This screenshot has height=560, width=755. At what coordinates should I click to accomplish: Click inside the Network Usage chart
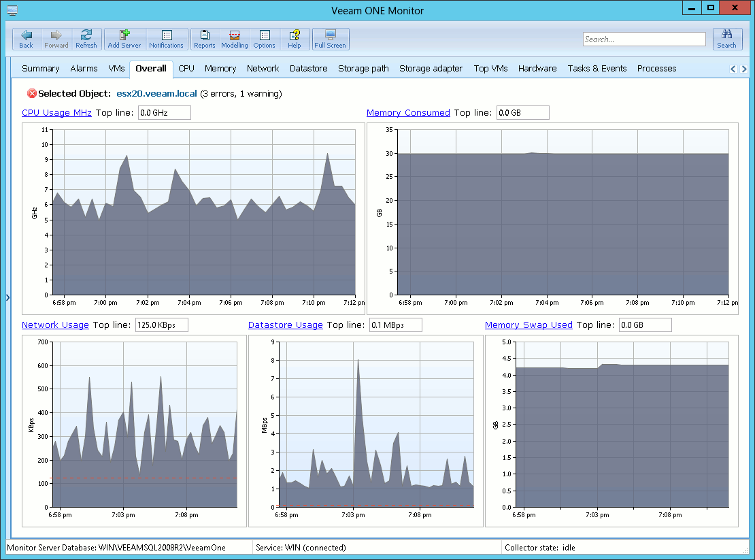[x=144, y=424]
